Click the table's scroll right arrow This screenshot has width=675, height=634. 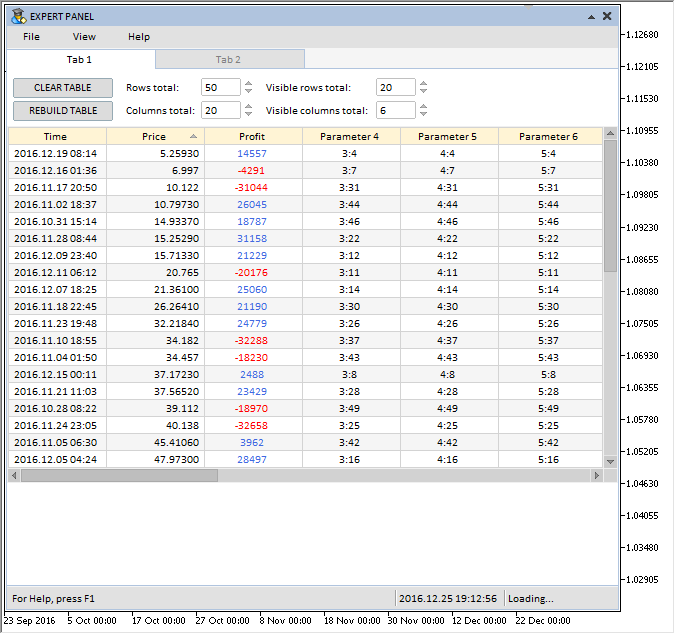(597, 476)
